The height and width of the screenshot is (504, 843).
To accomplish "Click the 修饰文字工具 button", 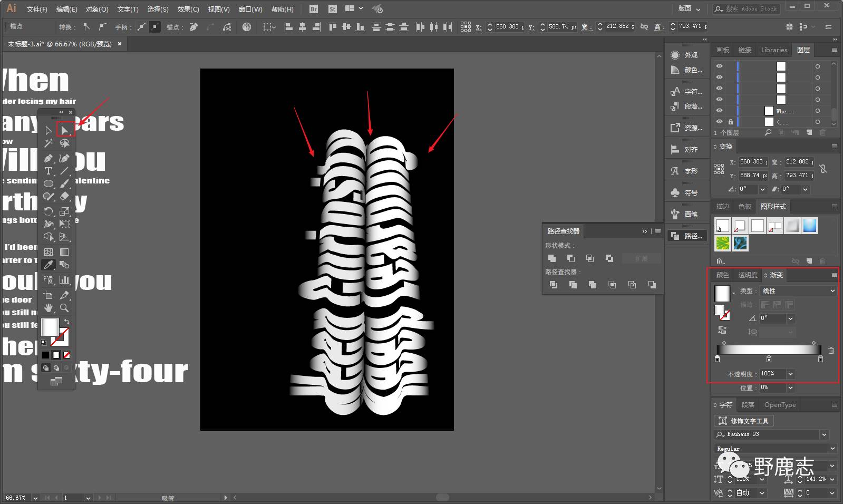I will coord(744,421).
